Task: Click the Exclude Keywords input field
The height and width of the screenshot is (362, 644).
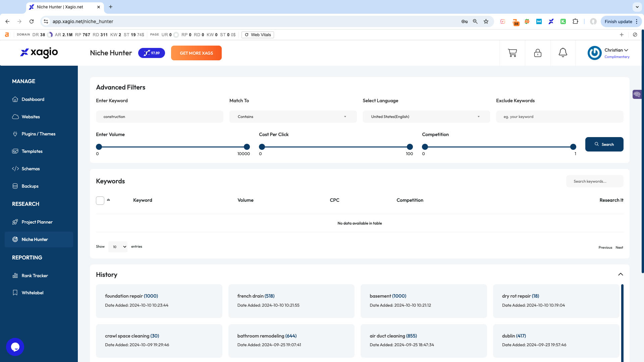Action: coord(559,117)
